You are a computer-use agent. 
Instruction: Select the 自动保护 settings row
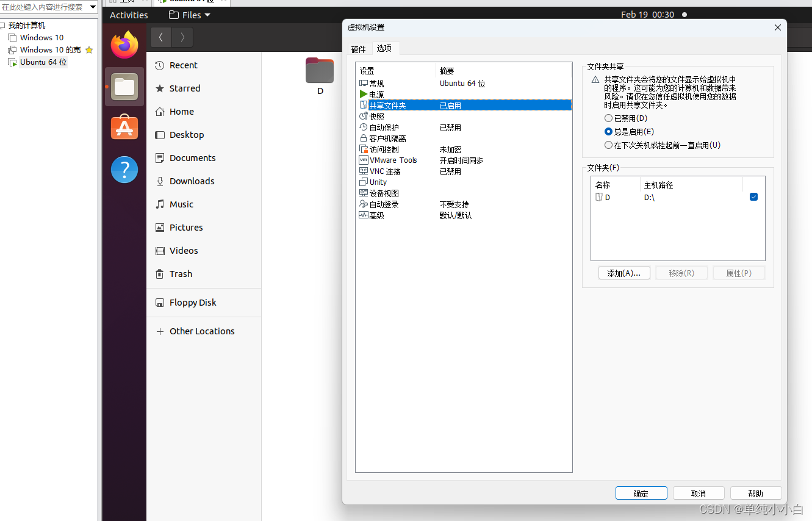click(464, 128)
